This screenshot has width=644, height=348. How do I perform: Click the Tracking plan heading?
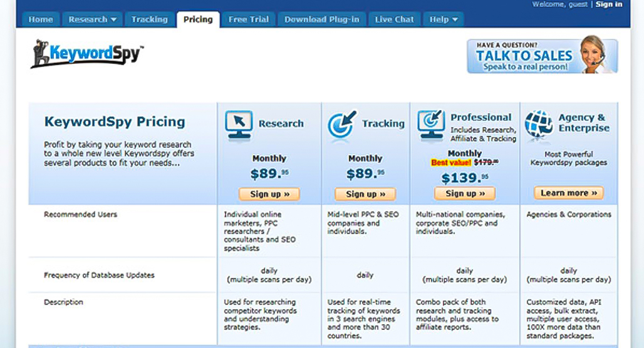383,123
